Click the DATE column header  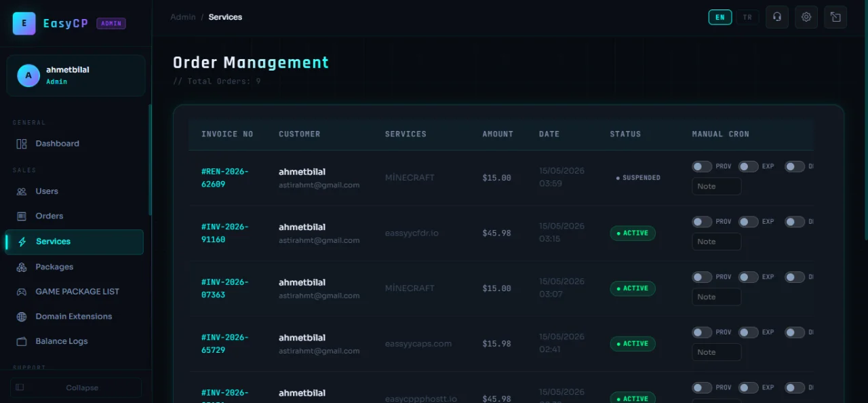pos(549,134)
